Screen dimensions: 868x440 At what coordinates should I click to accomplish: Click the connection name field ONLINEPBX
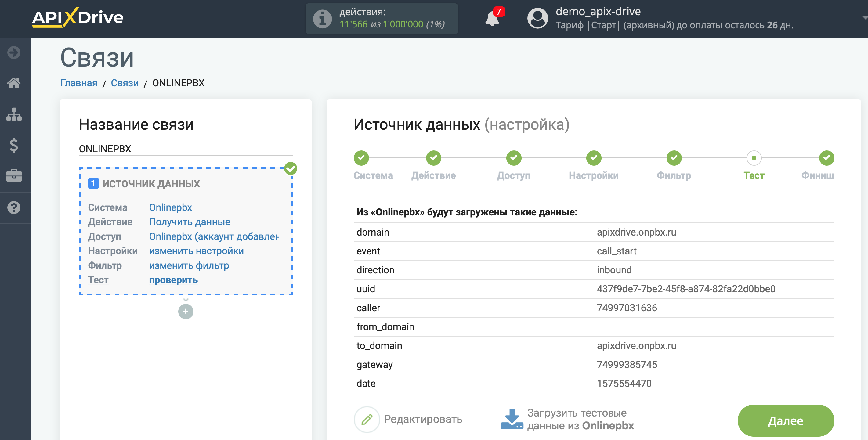point(186,149)
